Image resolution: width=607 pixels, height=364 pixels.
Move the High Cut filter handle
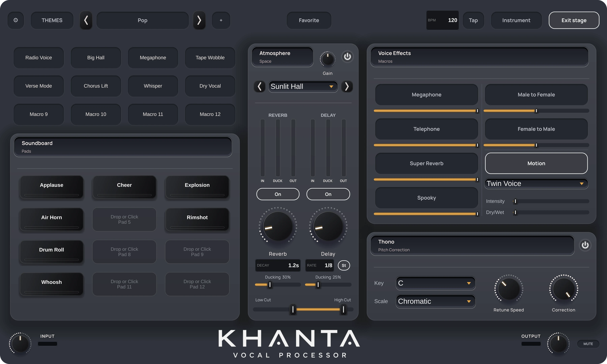pos(343,310)
